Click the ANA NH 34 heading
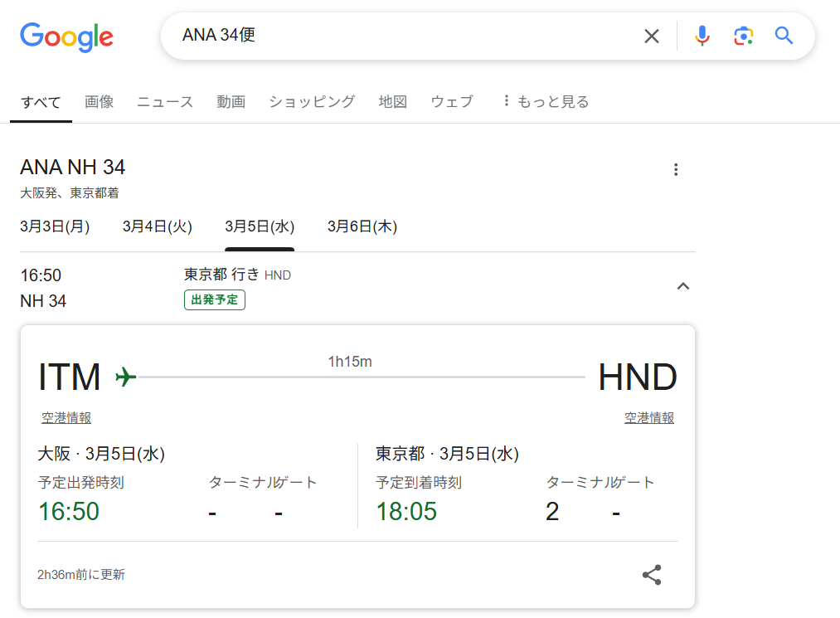This screenshot has height=618, width=840. click(72, 168)
